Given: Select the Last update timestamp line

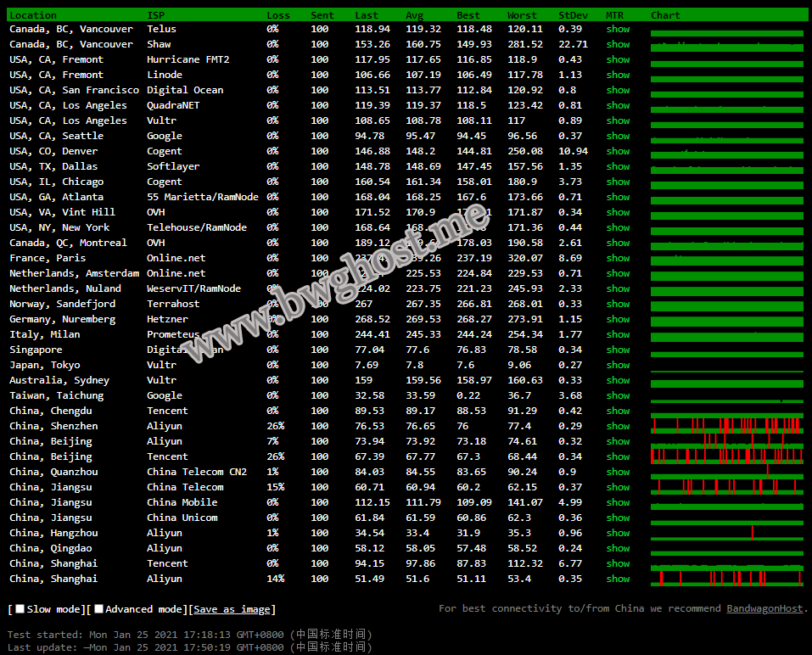Looking at the screenshot, I should pos(189,647).
